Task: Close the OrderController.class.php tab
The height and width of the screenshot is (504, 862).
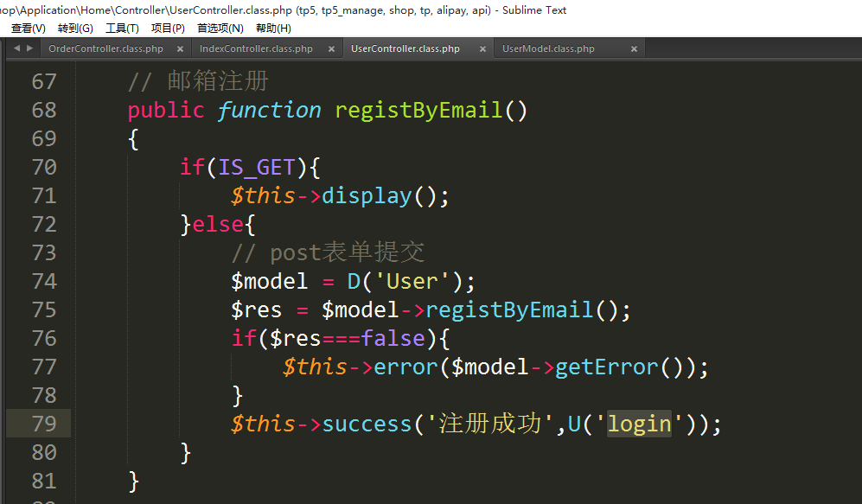Action: pyautogui.click(x=181, y=49)
